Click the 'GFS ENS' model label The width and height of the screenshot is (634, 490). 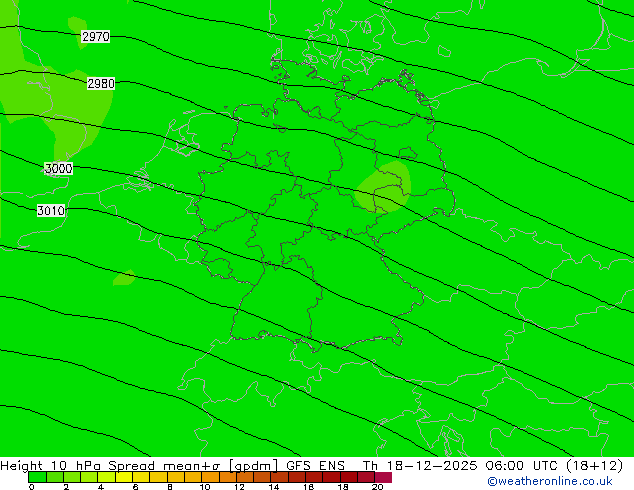click(x=315, y=466)
